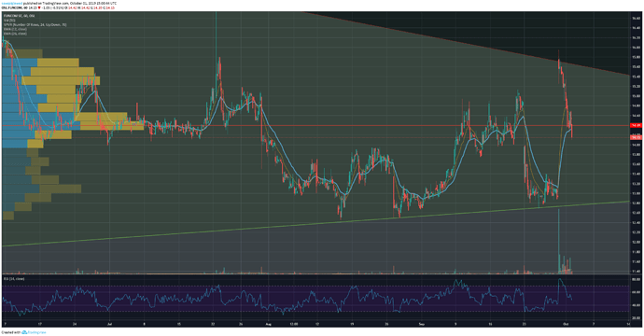
Task: Select the red horizontal price line
Action: [x=315, y=125]
